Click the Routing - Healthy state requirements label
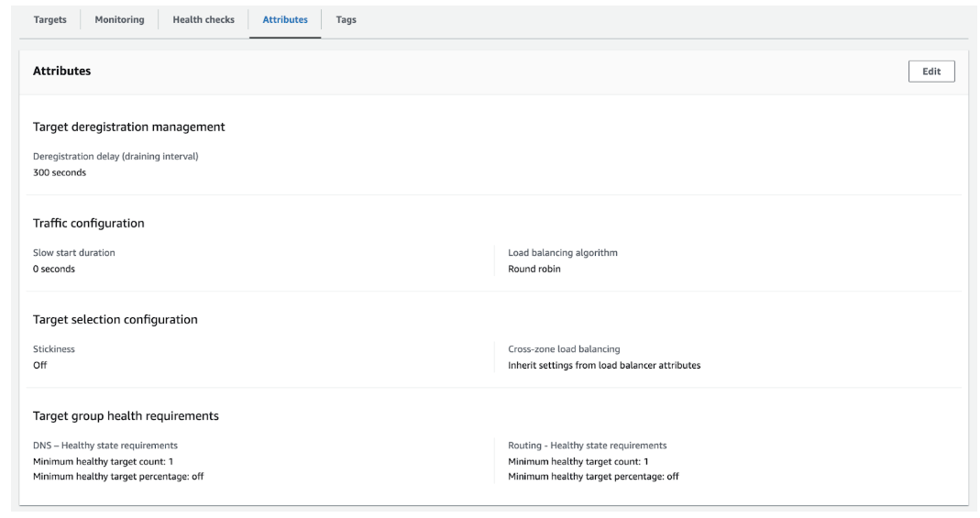Screen dimensions: 980x518 [587, 446]
